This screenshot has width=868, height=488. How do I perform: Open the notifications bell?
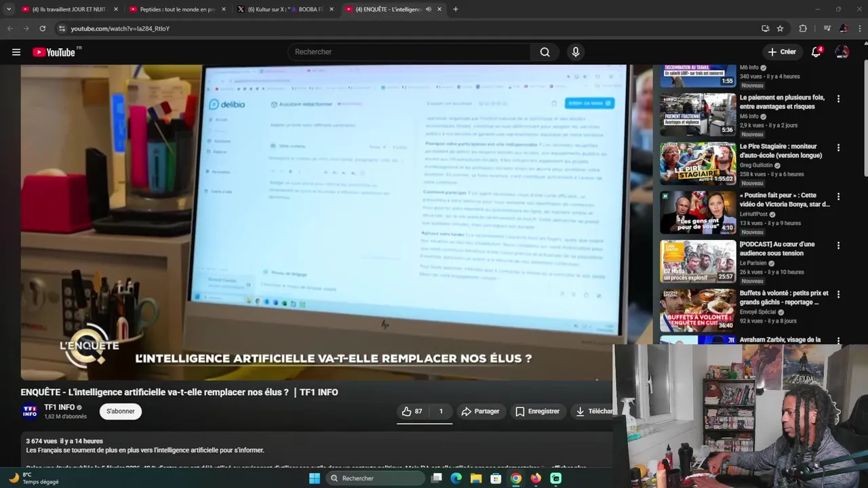(816, 52)
